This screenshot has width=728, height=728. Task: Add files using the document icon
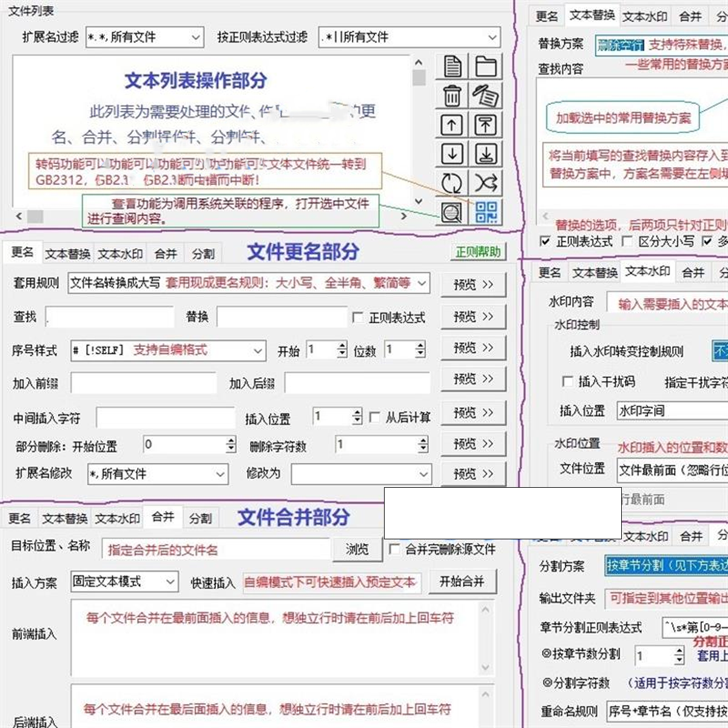(x=452, y=67)
